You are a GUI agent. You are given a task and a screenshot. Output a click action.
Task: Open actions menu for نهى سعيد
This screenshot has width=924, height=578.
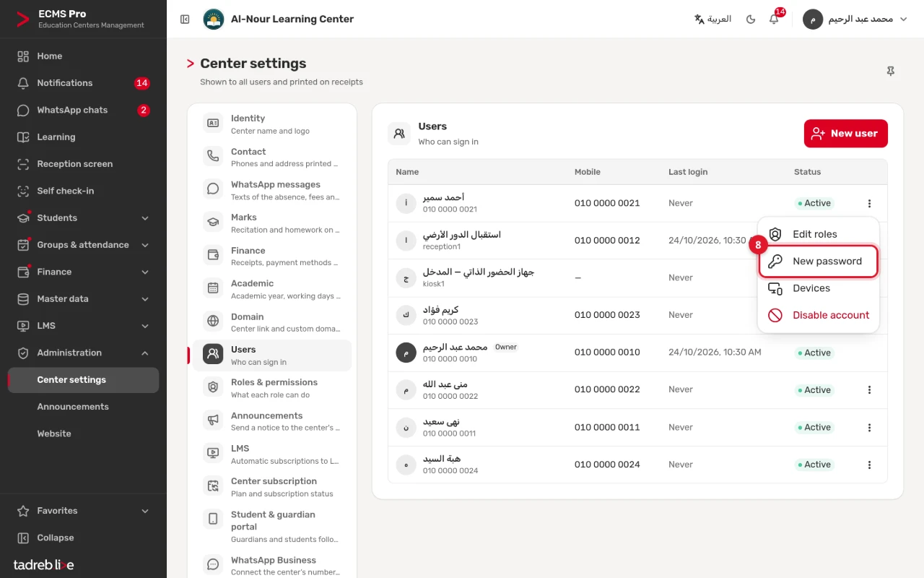pos(869,428)
